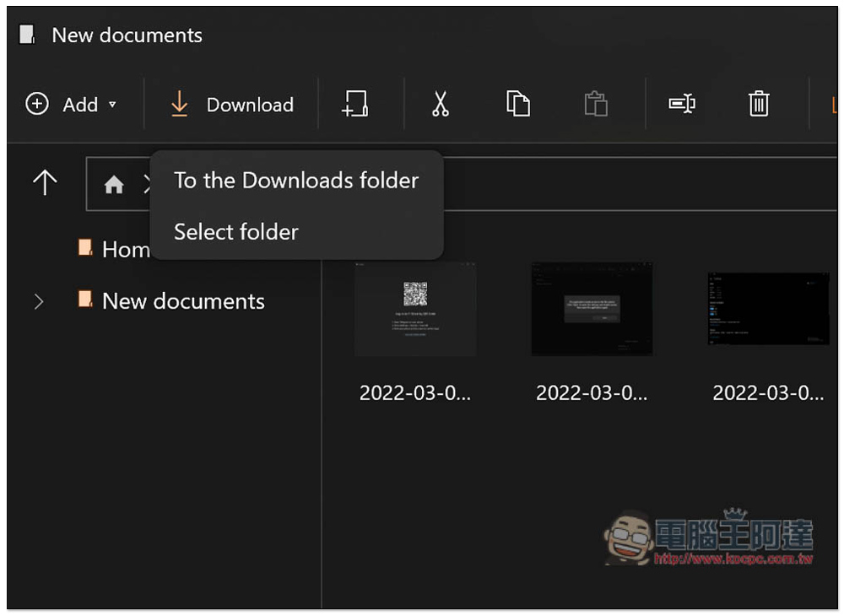Select the QR code screenshot thumbnail
Screen dimensions: 844x616
pyautogui.click(x=414, y=308)
